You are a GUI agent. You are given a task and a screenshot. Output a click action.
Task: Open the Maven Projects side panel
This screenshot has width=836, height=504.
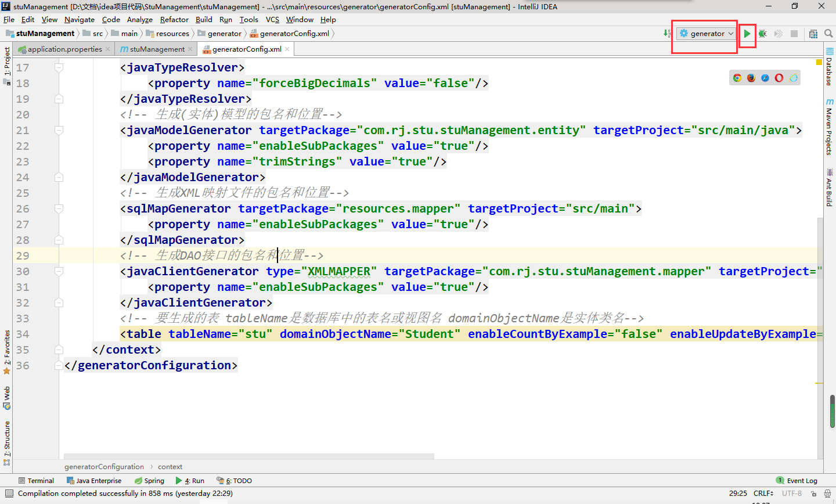pyautogui.click(x=829, y=127)
